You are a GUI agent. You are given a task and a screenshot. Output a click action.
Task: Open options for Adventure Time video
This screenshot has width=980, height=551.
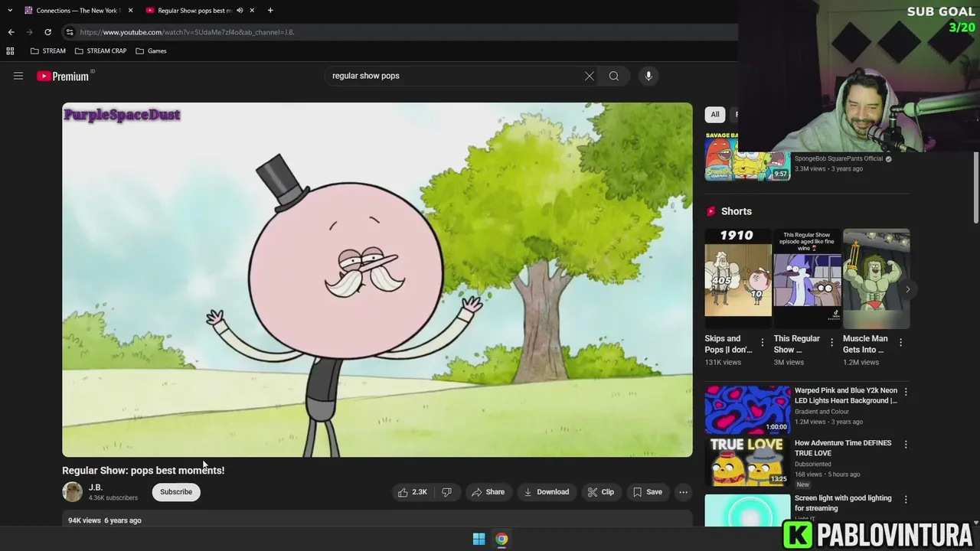[x=906, y=444]
